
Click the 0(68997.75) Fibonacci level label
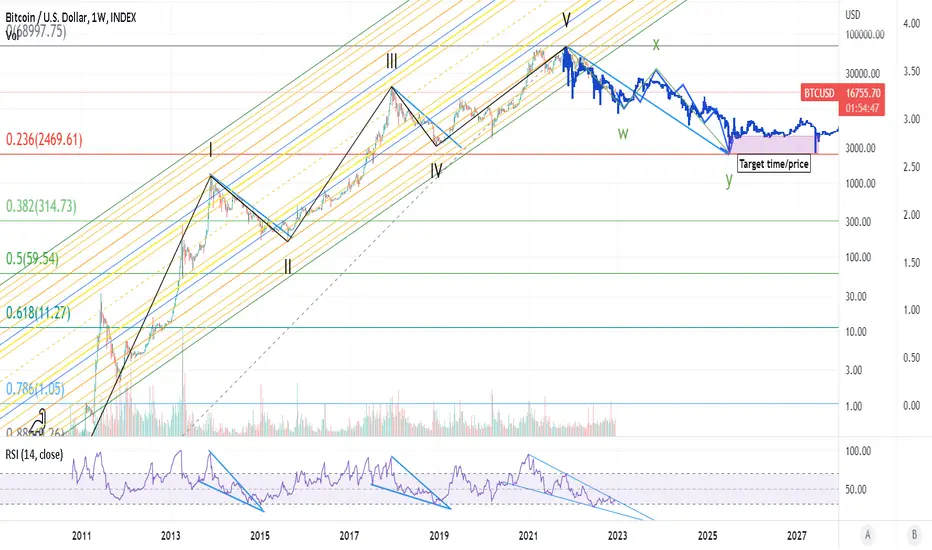36,31
